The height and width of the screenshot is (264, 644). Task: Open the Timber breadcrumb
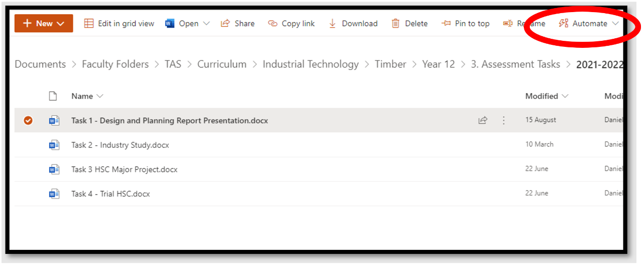390,64
